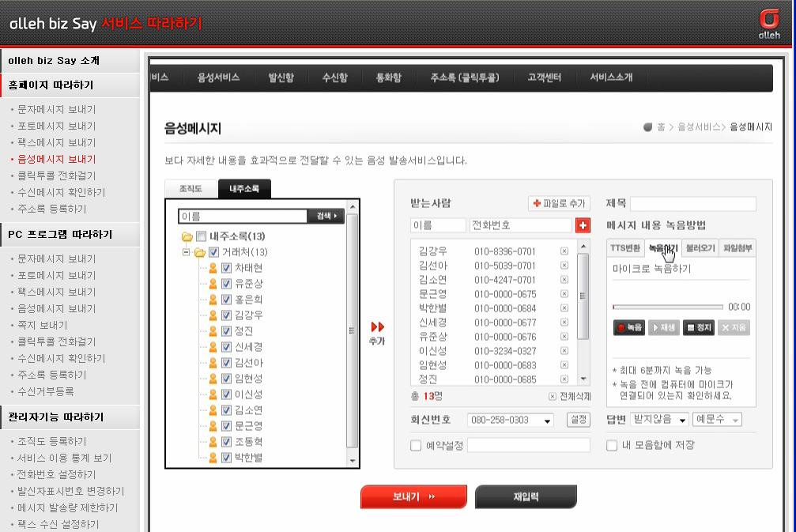The image size is (796, 532).
Task: Collapse the 거래처 tree node
Action: [187, 252]
